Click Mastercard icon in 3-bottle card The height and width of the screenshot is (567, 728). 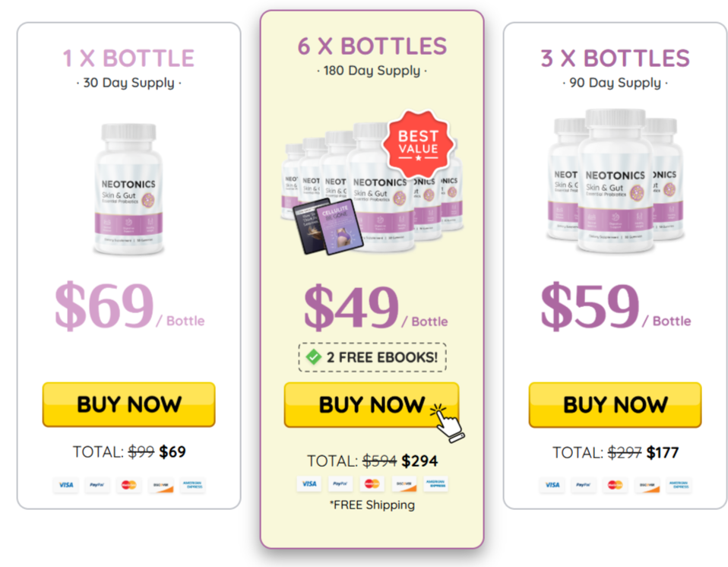click(616, 485)
